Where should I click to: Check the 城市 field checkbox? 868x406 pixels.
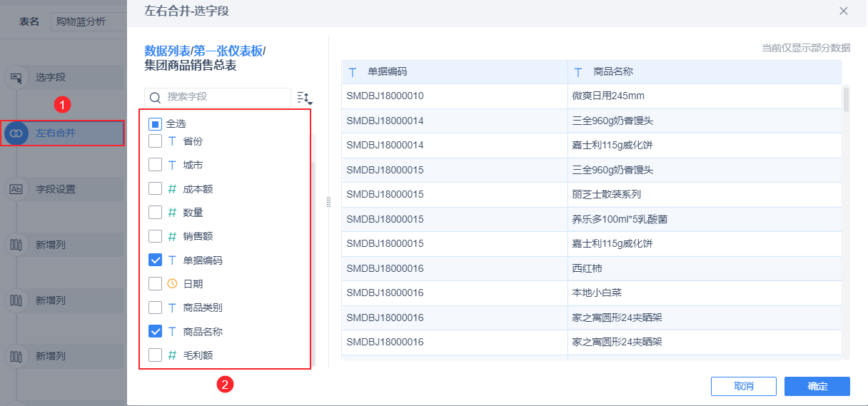pos(155,165)
